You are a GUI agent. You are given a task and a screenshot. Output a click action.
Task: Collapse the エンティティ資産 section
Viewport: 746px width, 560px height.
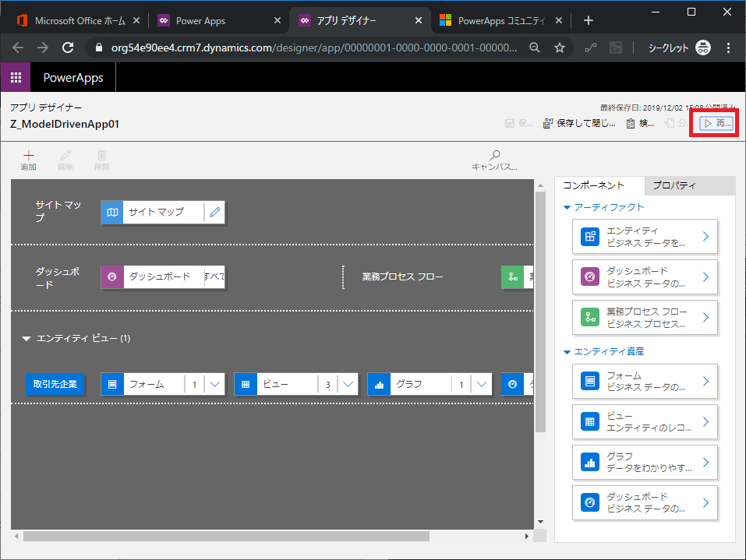[x=567, y=352]
